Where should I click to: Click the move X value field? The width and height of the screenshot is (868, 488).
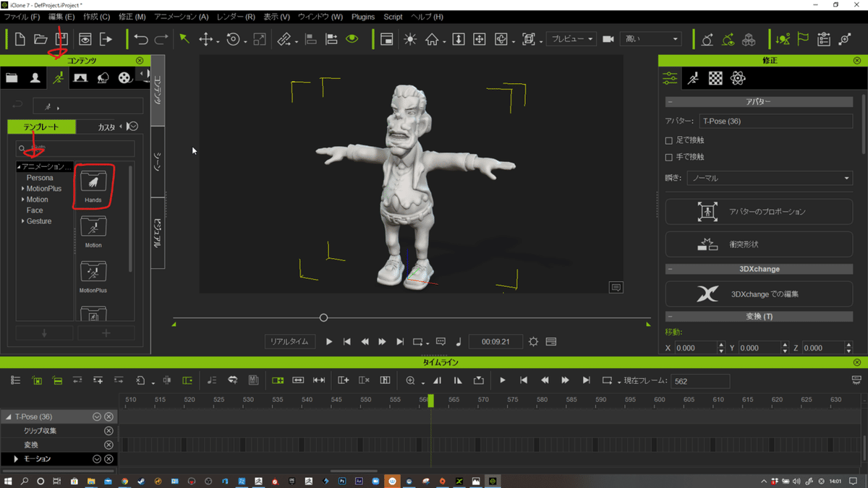point(694,348)
